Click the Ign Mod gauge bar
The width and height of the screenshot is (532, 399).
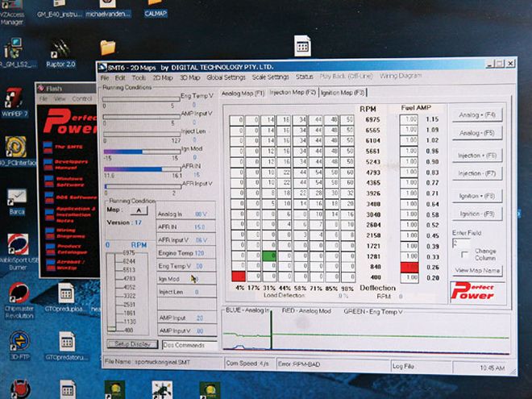click(142, 152)
